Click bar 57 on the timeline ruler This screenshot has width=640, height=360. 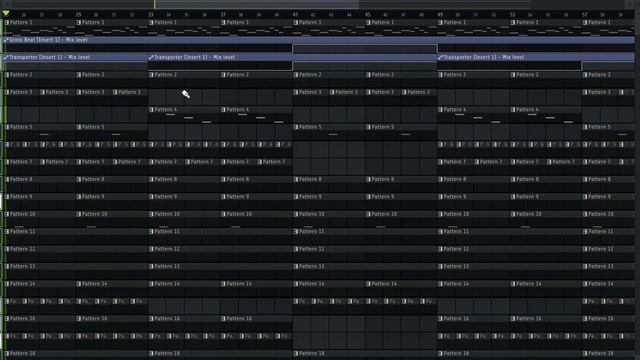[584, 15]
